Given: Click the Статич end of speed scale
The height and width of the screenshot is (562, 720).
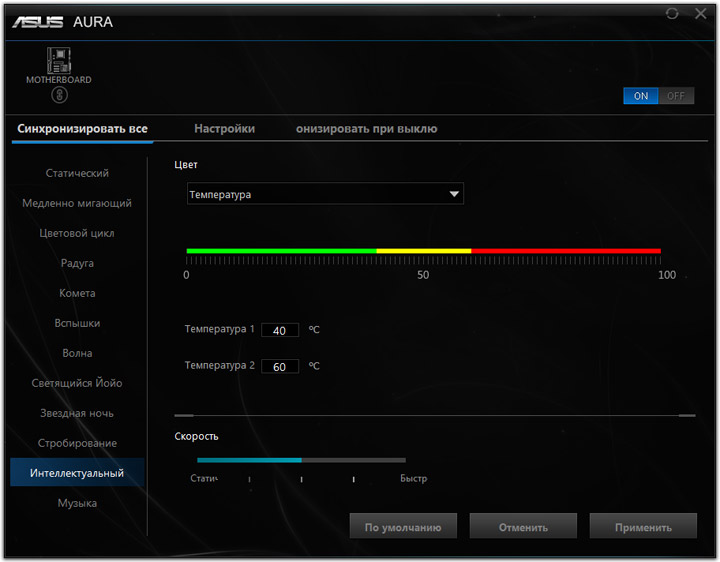Looking at the screenshot, I should coord(204,478).
